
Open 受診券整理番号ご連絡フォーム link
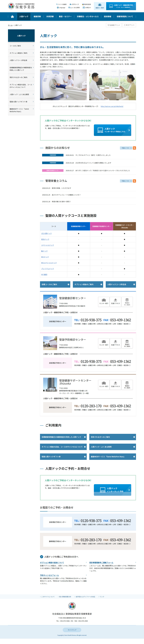[101, 563]
